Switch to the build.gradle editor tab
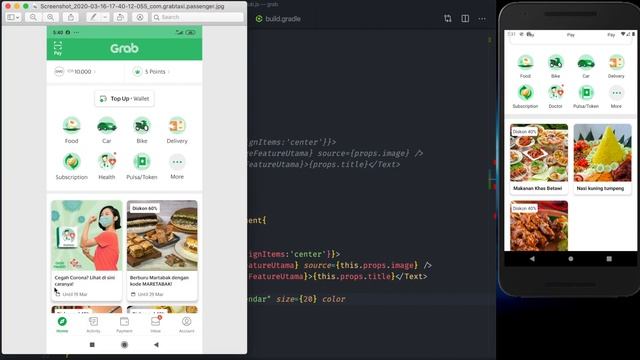Image resolution: width=640 pixels, height=360 pixels. pos(278,19)
